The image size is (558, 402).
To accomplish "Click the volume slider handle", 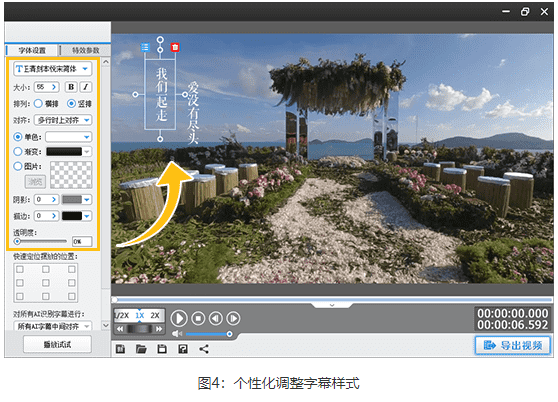I will point(230,334).
